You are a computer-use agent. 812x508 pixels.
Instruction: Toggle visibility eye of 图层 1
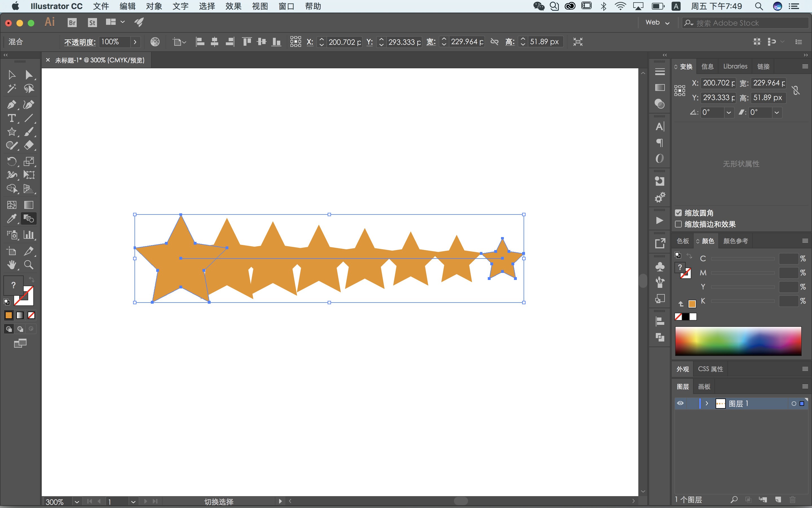(680, 403)
